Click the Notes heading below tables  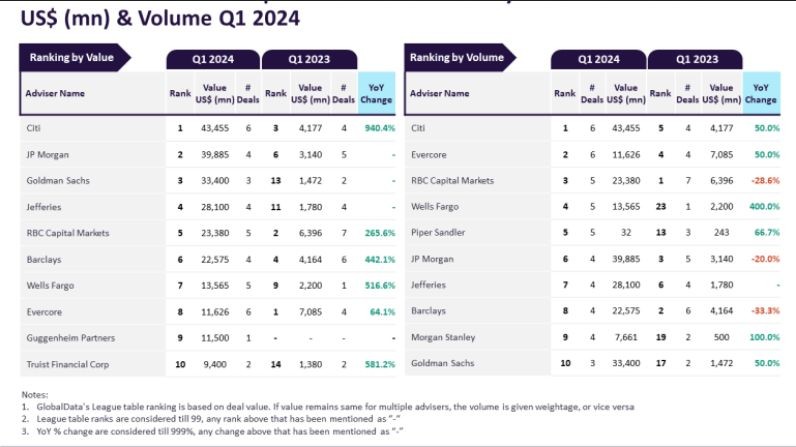tap(34, 394)
